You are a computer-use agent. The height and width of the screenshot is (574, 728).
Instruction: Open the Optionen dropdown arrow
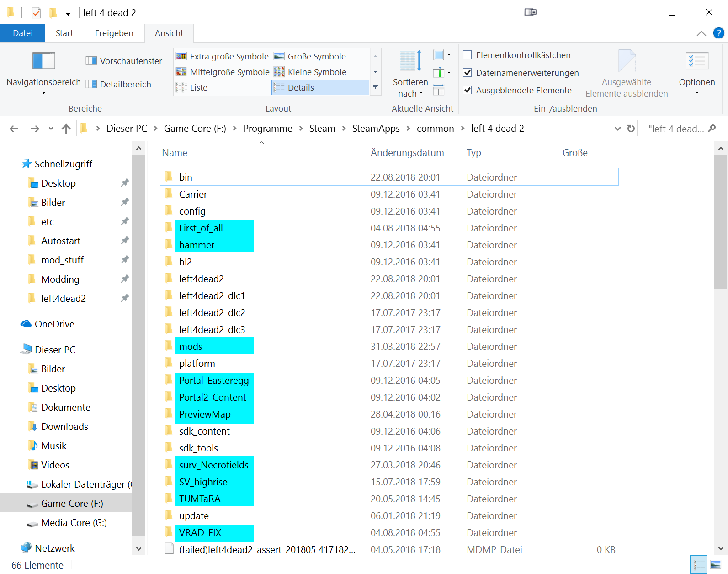pyautogui.click(x=697, y=93)
